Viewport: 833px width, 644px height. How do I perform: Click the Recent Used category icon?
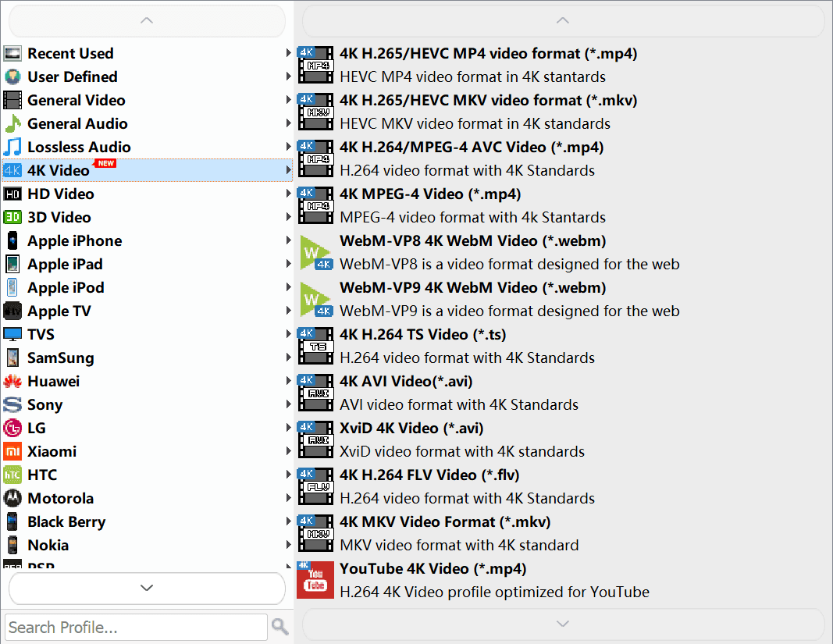pyautogui.click(x=12, y=53)
